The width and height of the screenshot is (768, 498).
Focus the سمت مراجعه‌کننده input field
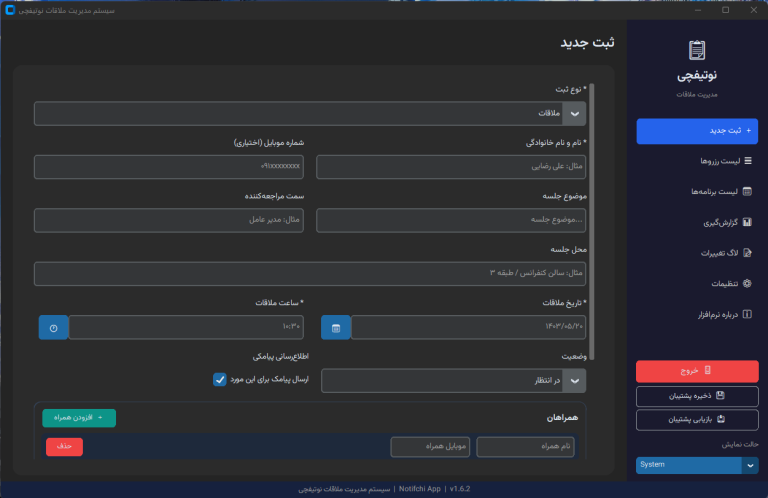click(168, 220)
